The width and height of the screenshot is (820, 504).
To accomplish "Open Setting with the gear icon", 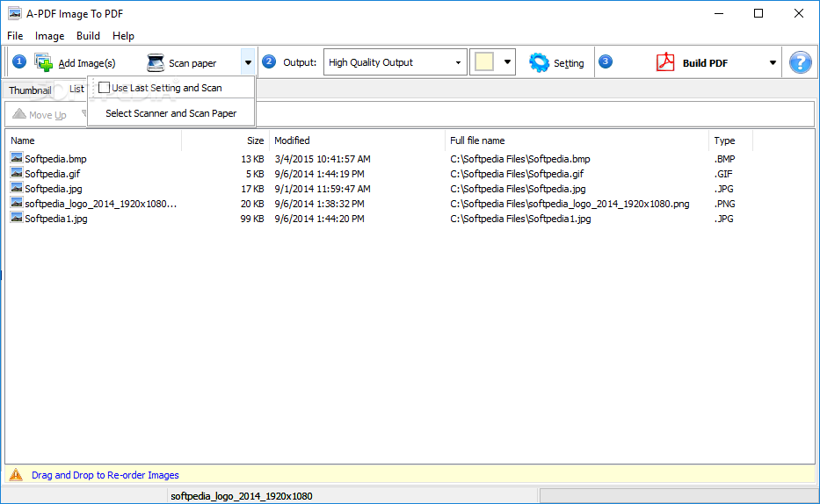I will pyautogui.click(x=539, y=62).
